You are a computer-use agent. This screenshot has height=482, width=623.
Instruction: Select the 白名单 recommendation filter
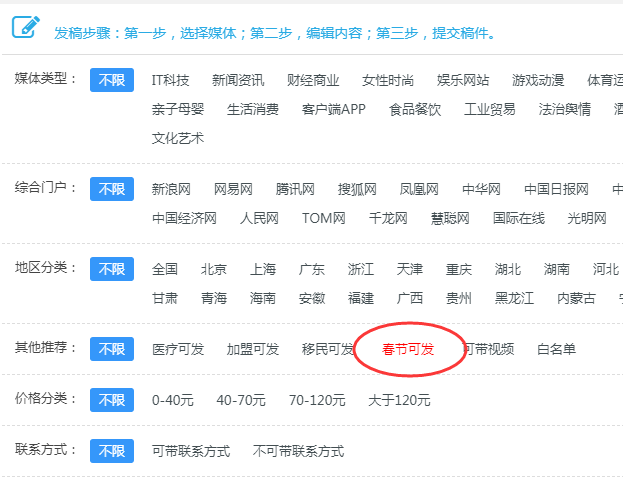pos(556,349)
